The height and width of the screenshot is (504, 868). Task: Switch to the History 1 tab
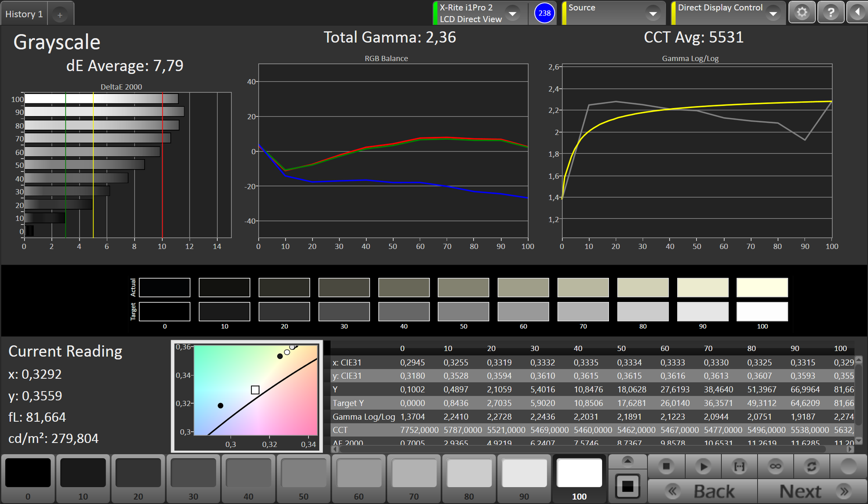click(x=24, y=14)
